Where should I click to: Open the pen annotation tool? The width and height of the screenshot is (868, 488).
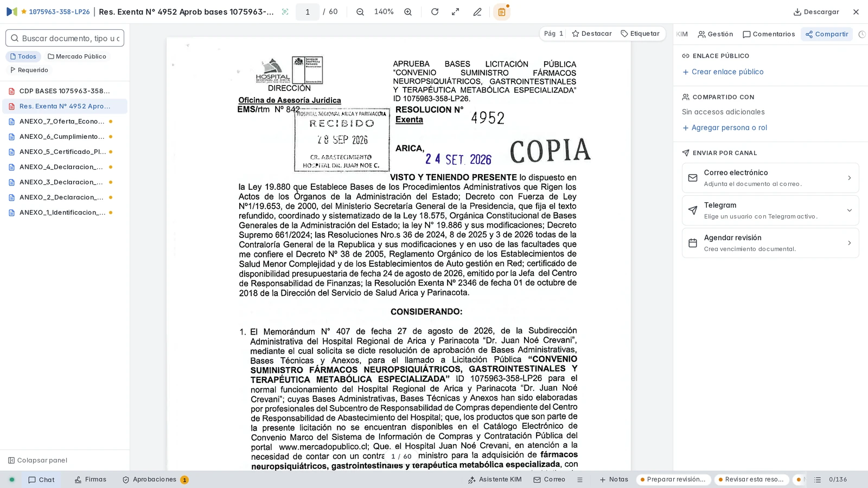(x=477, y=12)
